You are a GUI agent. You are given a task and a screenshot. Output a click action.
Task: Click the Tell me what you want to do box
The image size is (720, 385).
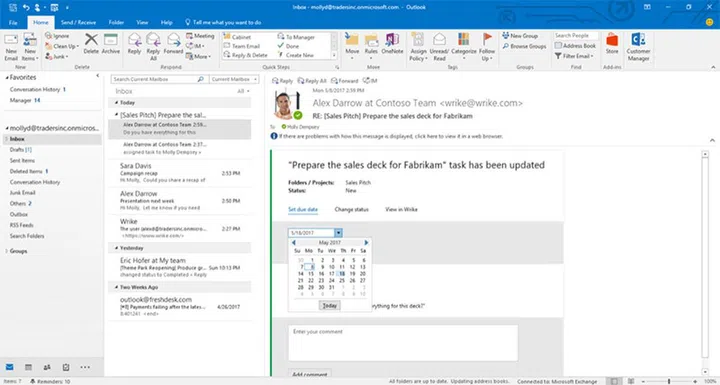(x=223, y=23)
